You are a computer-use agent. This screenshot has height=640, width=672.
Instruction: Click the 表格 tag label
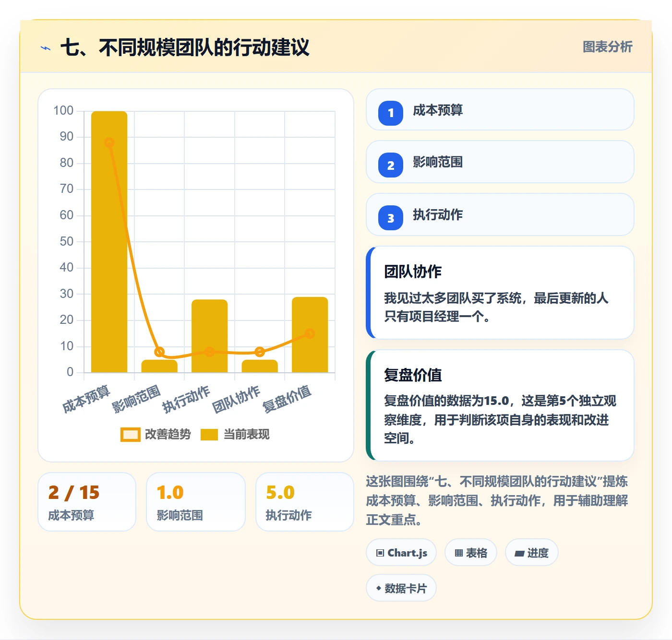coord(477,553)
